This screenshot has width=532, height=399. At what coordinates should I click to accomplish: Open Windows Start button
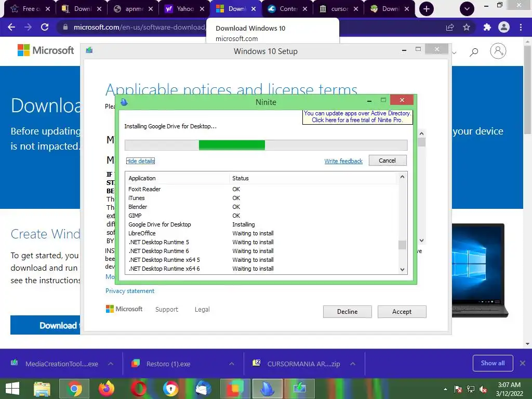12,389
